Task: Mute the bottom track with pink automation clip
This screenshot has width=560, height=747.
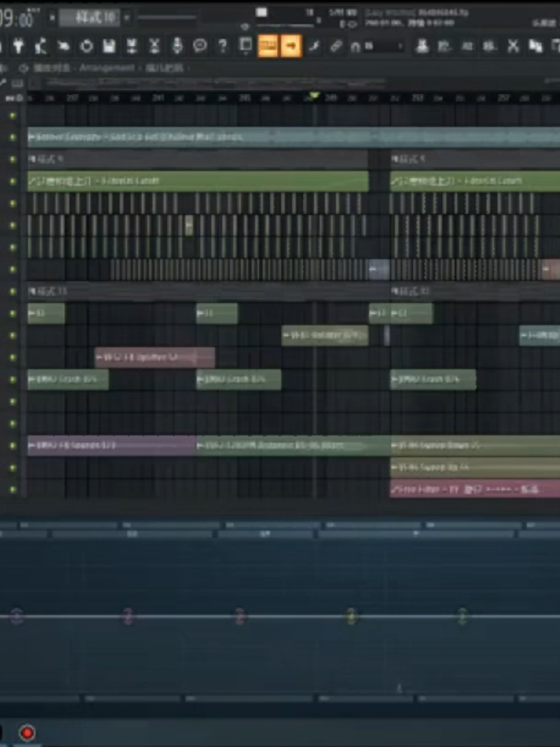Action: (x=13, y=489)
